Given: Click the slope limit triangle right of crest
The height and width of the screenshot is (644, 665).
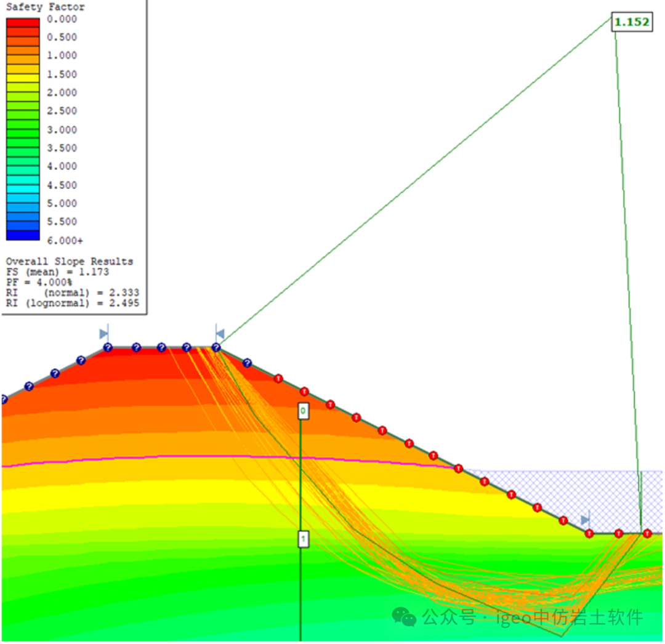Looking at the screenshot, I should pos(220,334).
